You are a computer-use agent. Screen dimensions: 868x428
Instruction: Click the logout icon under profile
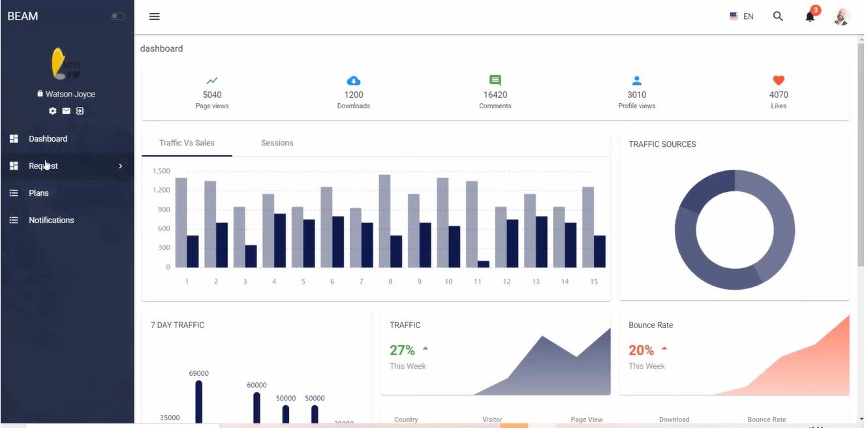coord(80,111)
